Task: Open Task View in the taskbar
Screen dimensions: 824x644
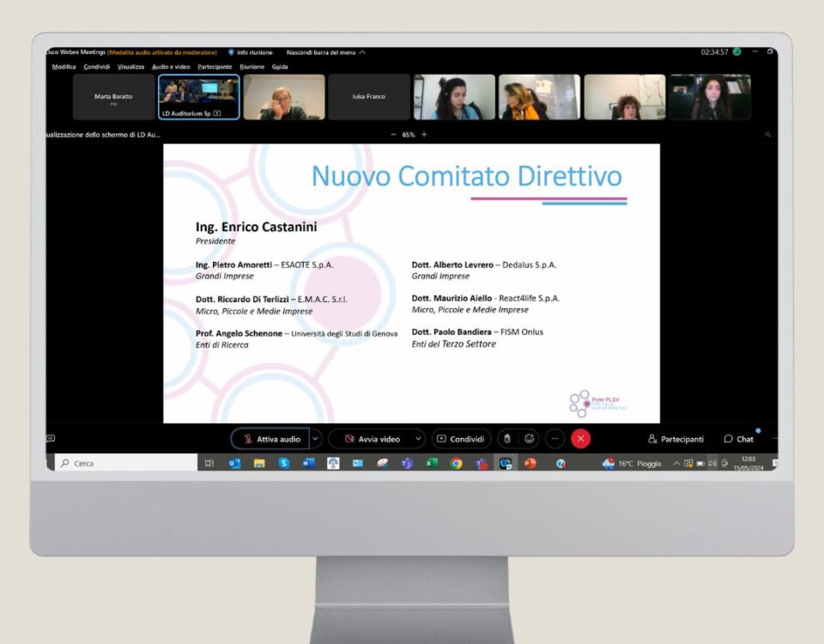Action: [209, 463]
